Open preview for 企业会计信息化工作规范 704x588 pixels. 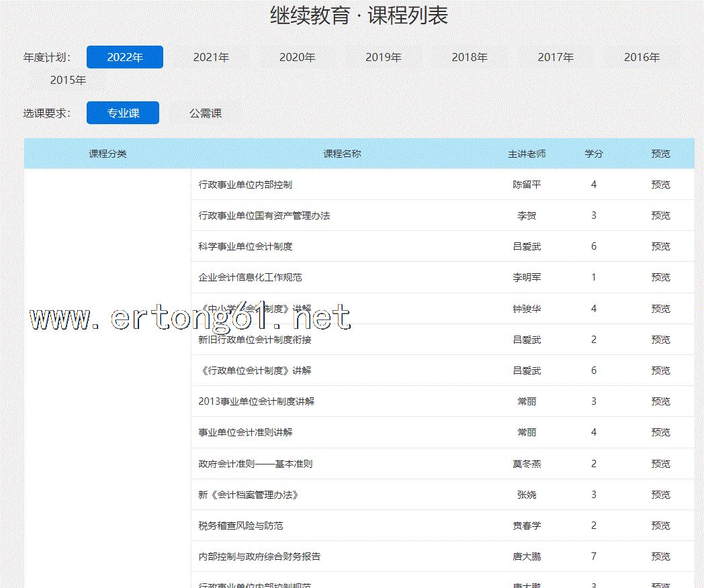(660, 277)
